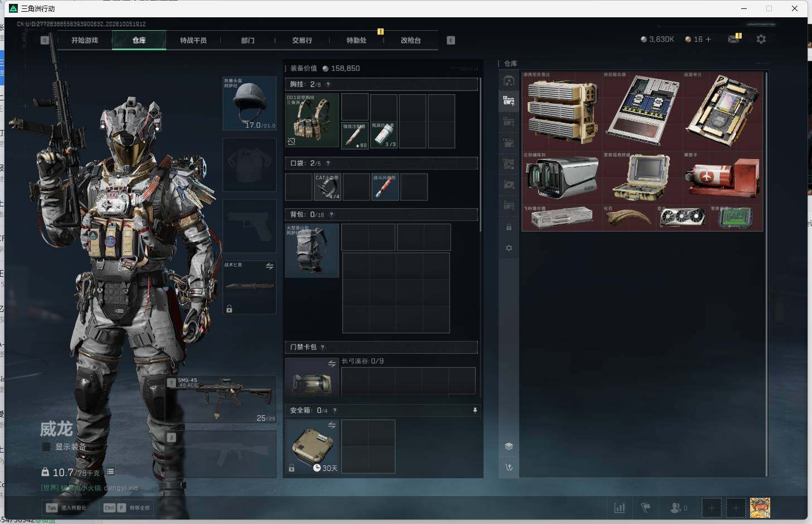Open the weight details list icon
This screenshot has width=812, height=524.
tap(110, 472)
